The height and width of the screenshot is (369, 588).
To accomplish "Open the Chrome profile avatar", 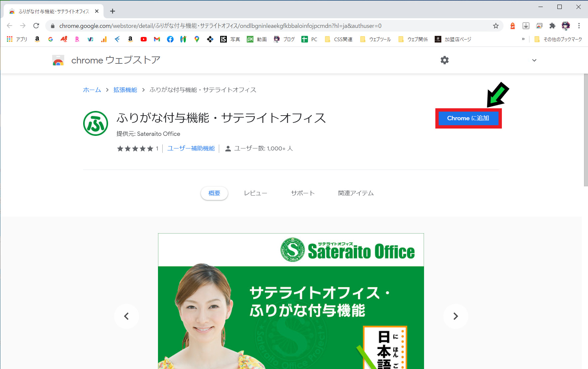I will tap(566, 26).
